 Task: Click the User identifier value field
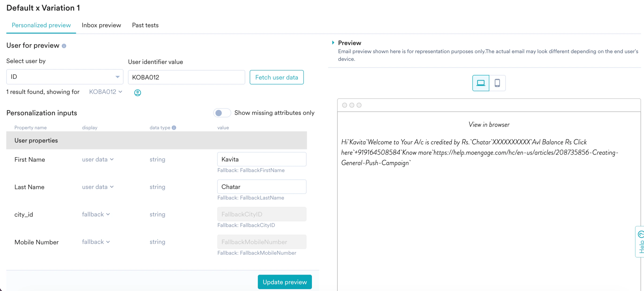(x=186, y=77)
